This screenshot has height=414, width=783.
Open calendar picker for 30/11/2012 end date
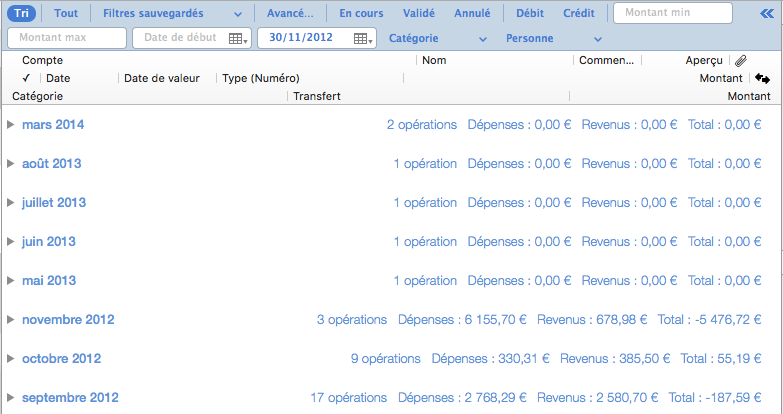[x=364, y=38]
